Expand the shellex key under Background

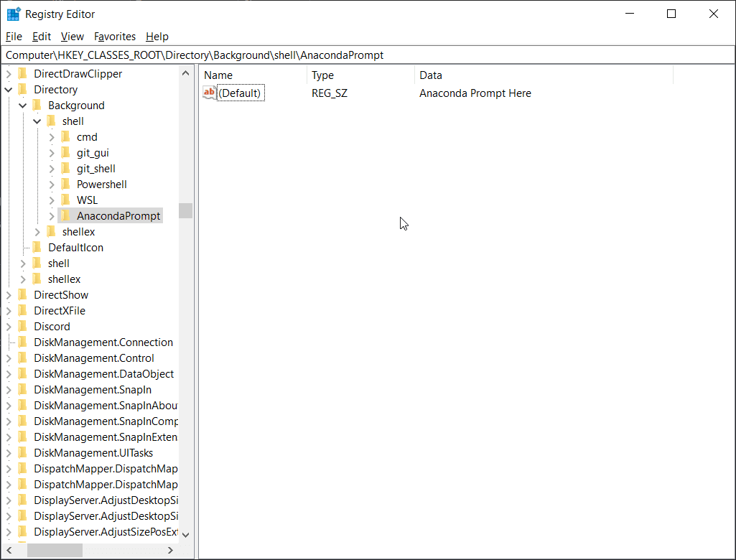(x=37, y=232)
